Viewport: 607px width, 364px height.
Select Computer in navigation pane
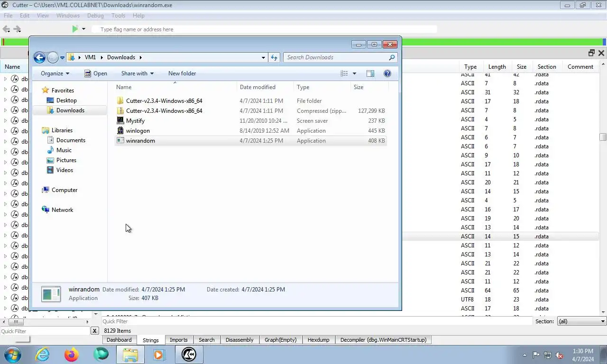pyautogui.click(x=64, y=190)
